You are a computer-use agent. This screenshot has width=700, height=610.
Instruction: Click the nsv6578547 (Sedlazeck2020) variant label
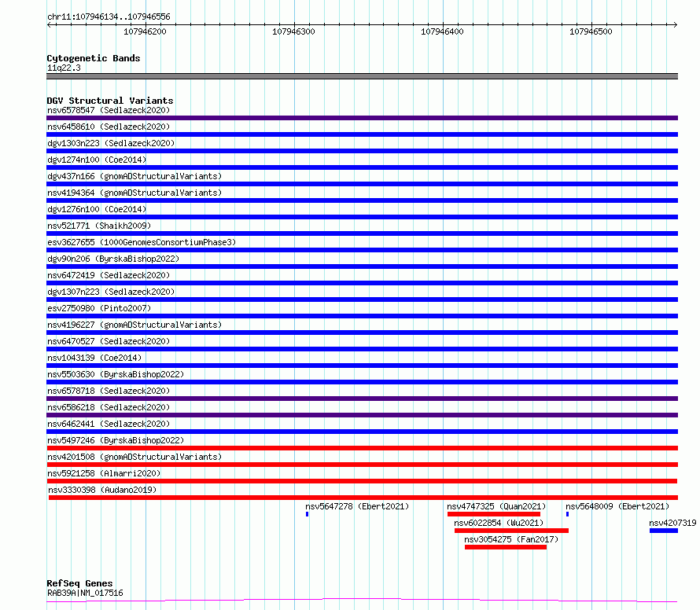tap(109, 110)
